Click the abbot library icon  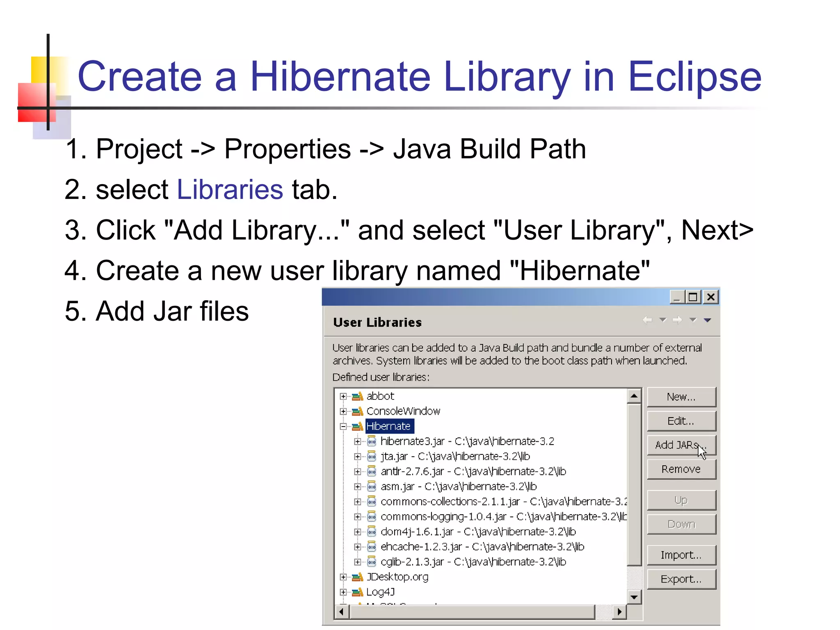coord(358,396)
